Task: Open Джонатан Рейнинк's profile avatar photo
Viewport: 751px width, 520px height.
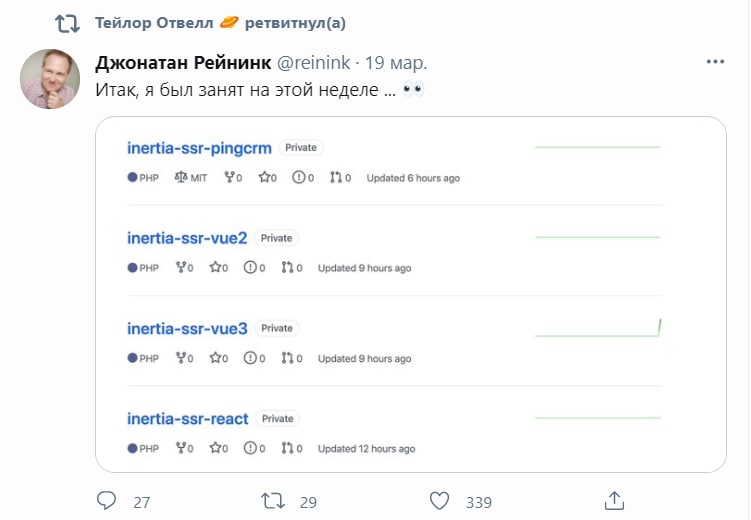Action: pyautogui.click(x=50, y=79)
